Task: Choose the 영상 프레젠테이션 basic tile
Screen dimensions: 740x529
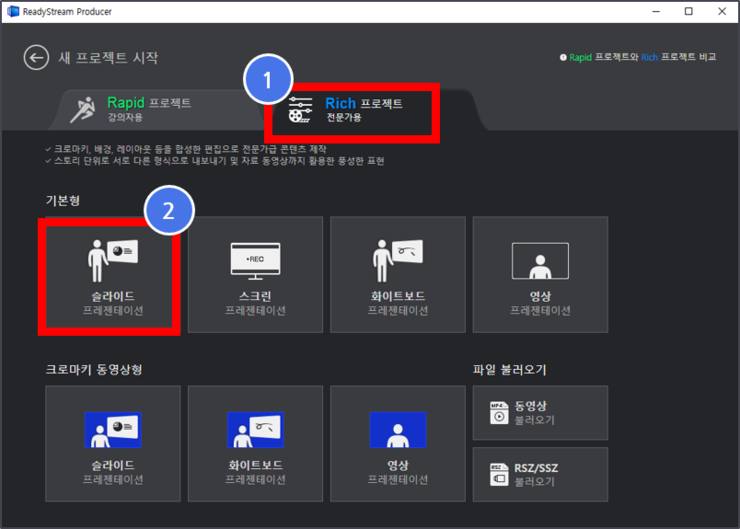Action: pyautogui.click(x=540, y=275)
